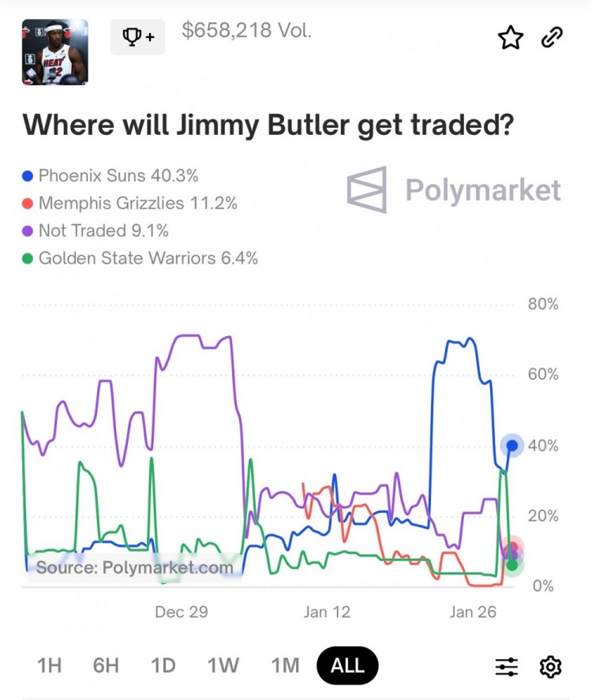Copy market link via chain icon
The width and height of the screenshot is (592, 700).
(x=552, y=37)
